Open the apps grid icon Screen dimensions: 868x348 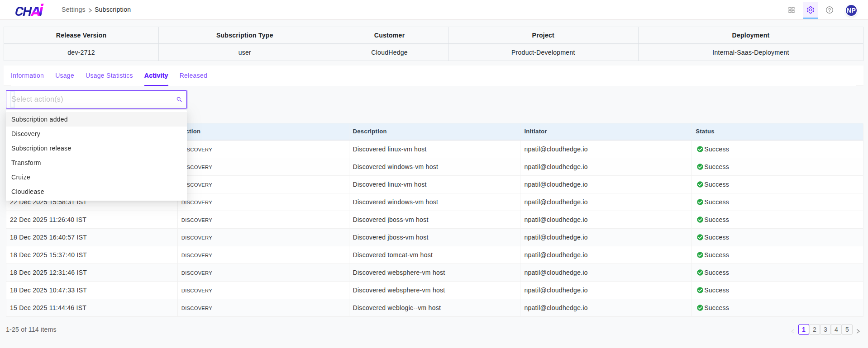pyautogui.click(x=792, y=10)
